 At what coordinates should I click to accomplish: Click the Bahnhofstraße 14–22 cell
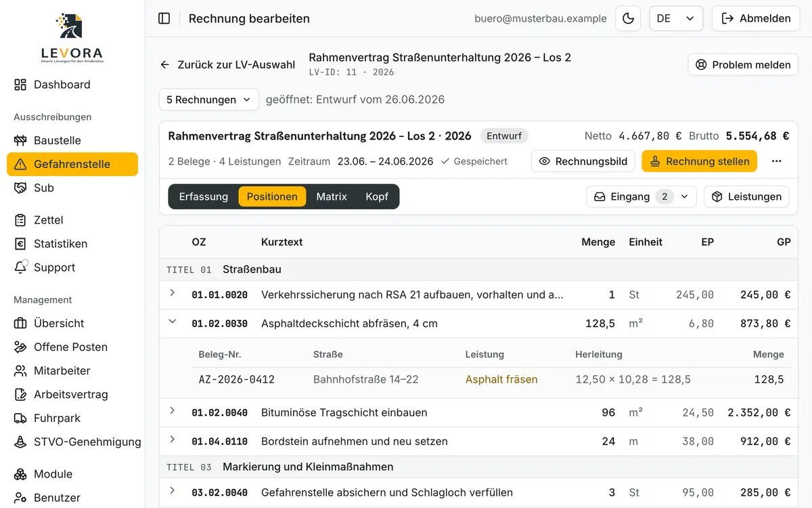(365, 379)
